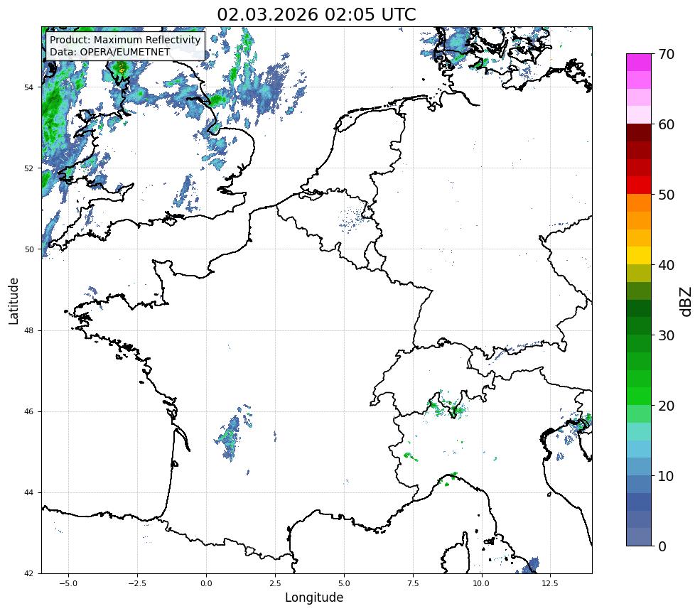
Task: Click the colorbar tick label 0
Action: tap(662, 546)
